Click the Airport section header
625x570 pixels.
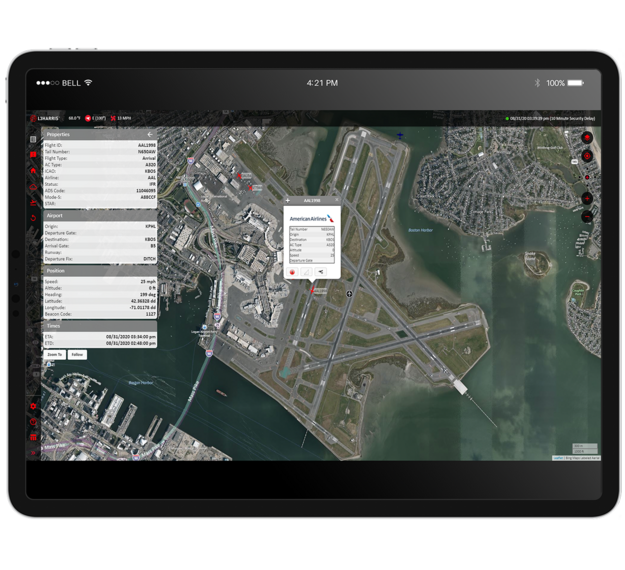pyautogui.click(x=100, y=216)
